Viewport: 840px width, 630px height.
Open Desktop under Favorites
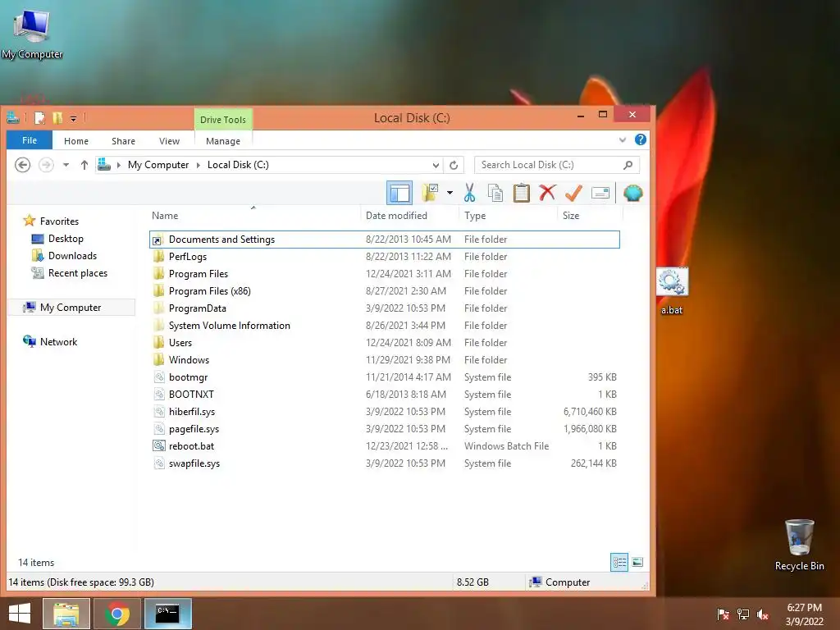[x=66, y=239]
